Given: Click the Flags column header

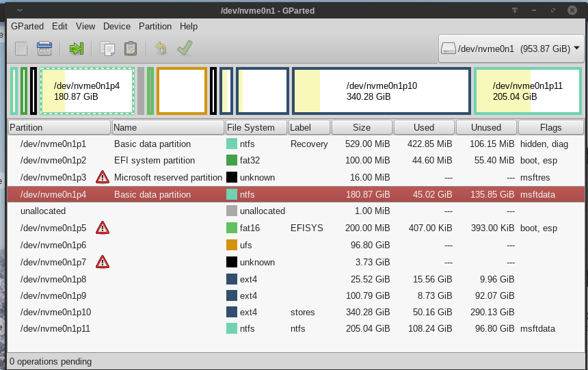Looking at the screenshot, I should [550, 127].
